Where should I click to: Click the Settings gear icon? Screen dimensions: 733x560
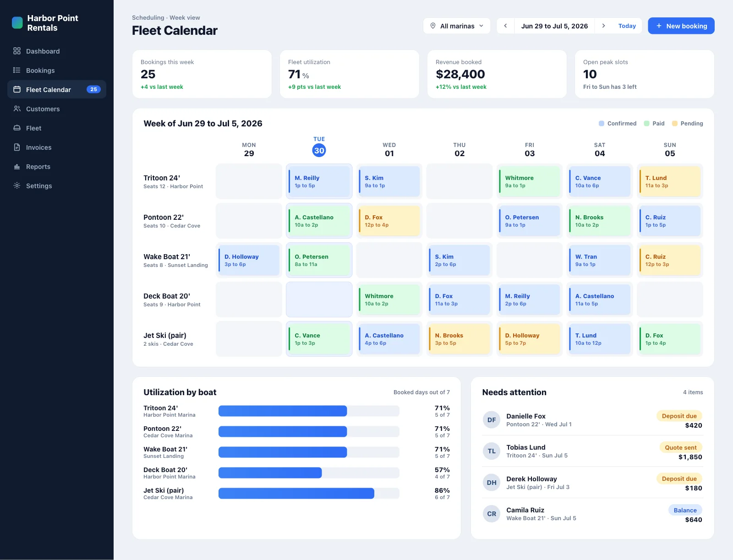pyautogui.click(x=17, y=185)
